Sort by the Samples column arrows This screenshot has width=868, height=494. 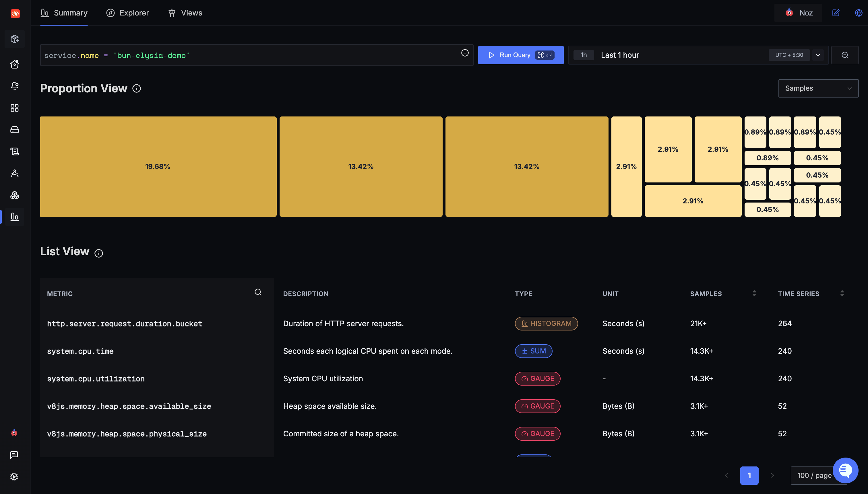(754, 293)
